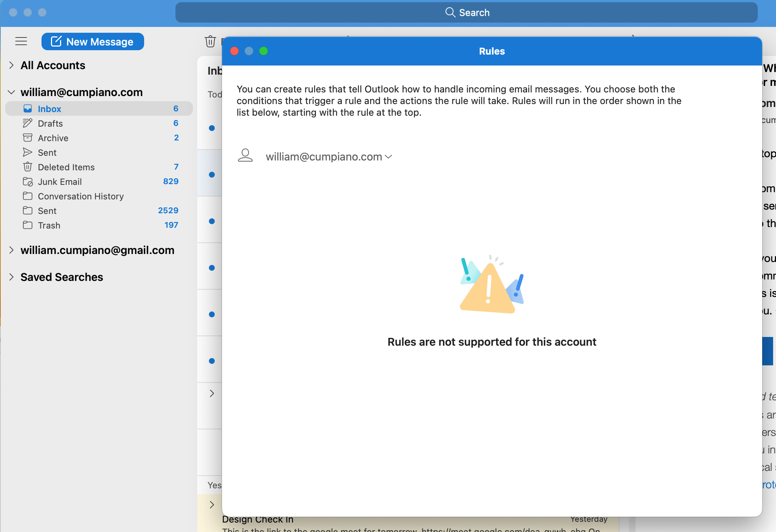Click the trash delete icon in the toolbar
The image size is (776, 532).
210,42
